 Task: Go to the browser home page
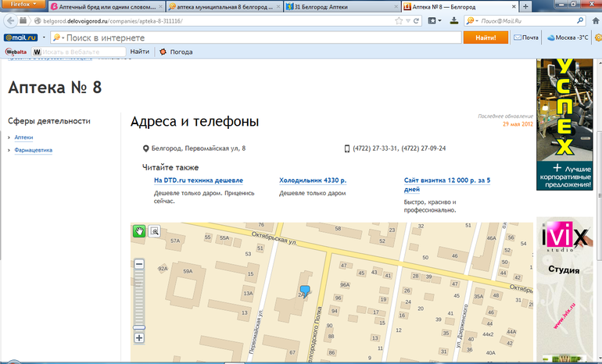coord(596,21)
